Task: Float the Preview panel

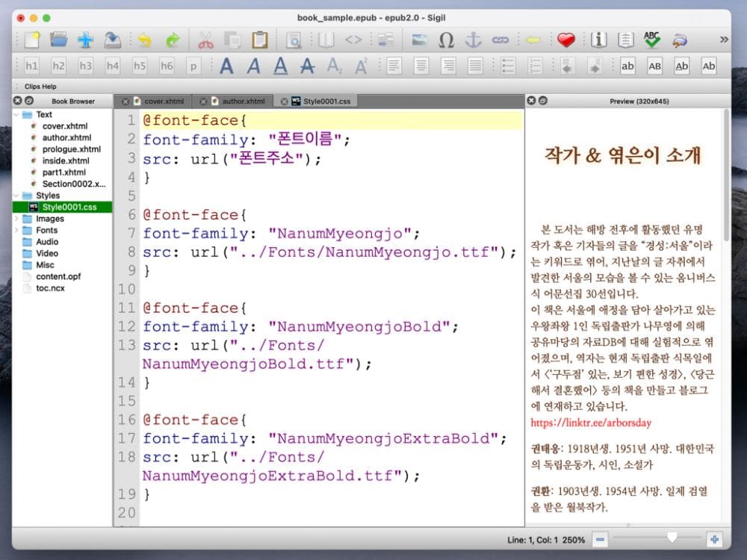Action: (542, 101)
